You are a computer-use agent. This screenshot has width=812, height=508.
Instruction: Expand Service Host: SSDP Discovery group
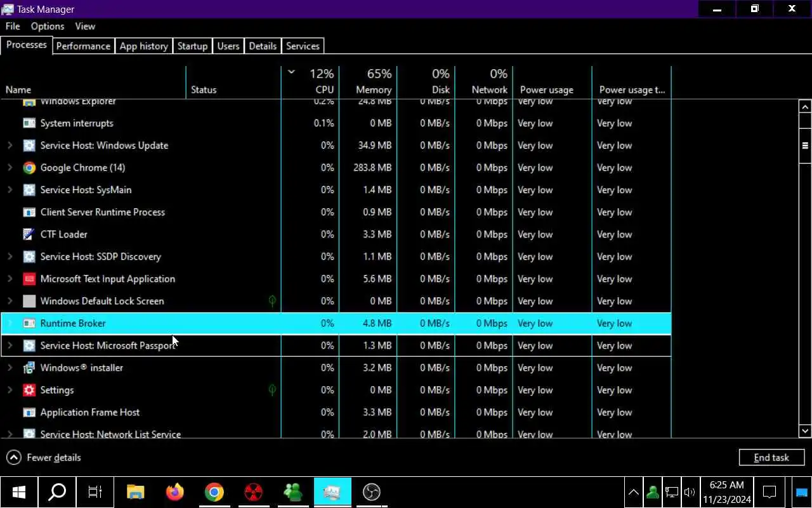pyautogui.click(x=10, y=257)
